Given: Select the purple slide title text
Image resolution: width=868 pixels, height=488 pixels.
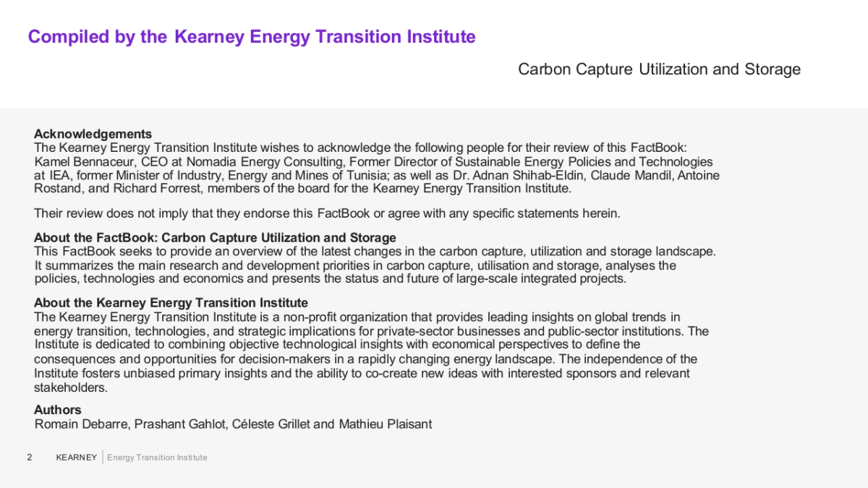Looking at the screenshot, I should 252,37.
